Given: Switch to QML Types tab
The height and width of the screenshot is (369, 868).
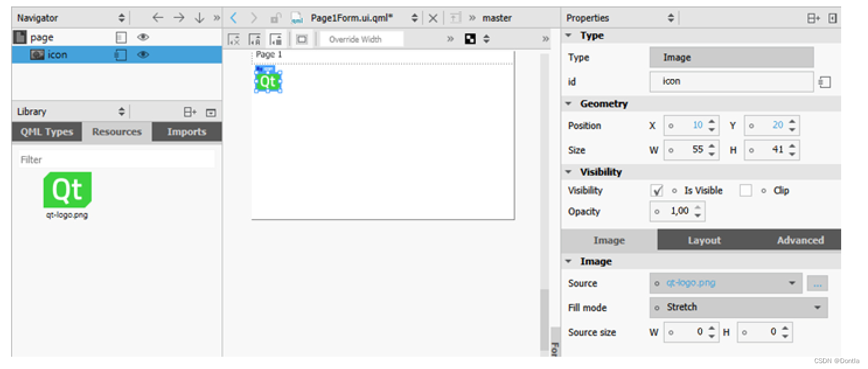Looking at the screenshot, I should pyautogui.click(x=47, y=132).
